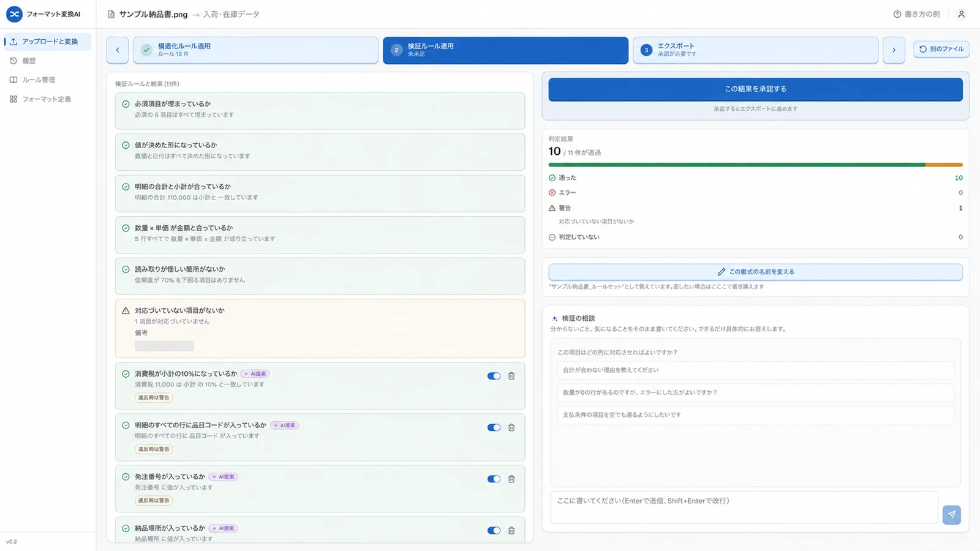Click the upload icon in sidebar
This screenshot has height=551, width=980.
(x=13, y=42)
